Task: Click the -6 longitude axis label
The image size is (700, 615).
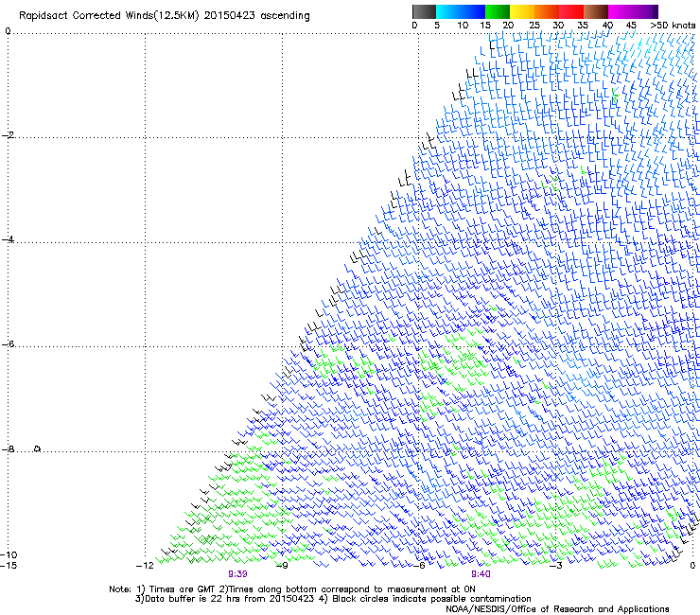Action: (419, 566)
